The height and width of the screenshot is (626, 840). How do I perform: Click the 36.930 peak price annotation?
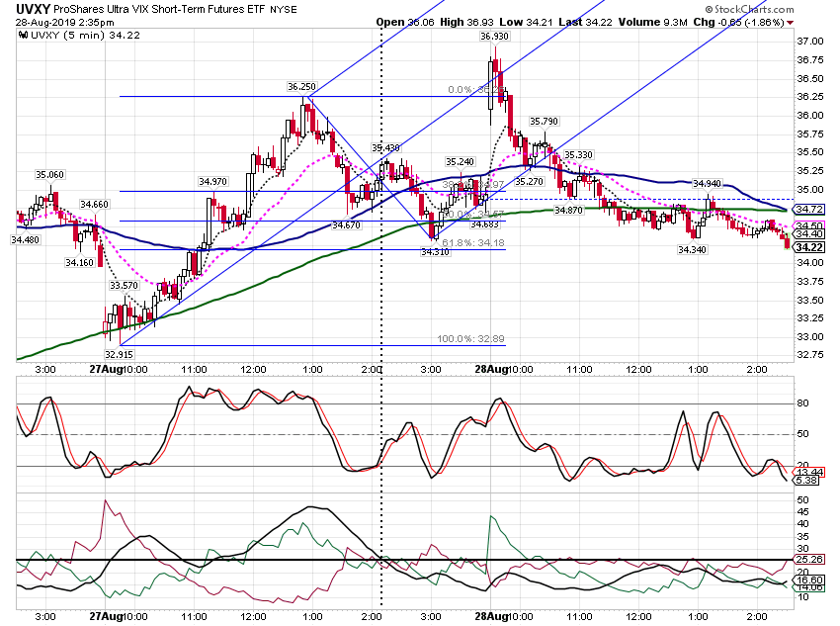coord(494,37)
